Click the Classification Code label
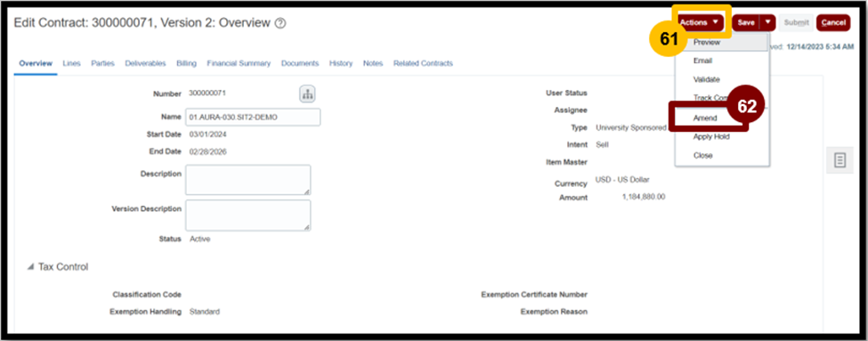The width and height of the screenshot is (868, 341). [x=147, y=295]
